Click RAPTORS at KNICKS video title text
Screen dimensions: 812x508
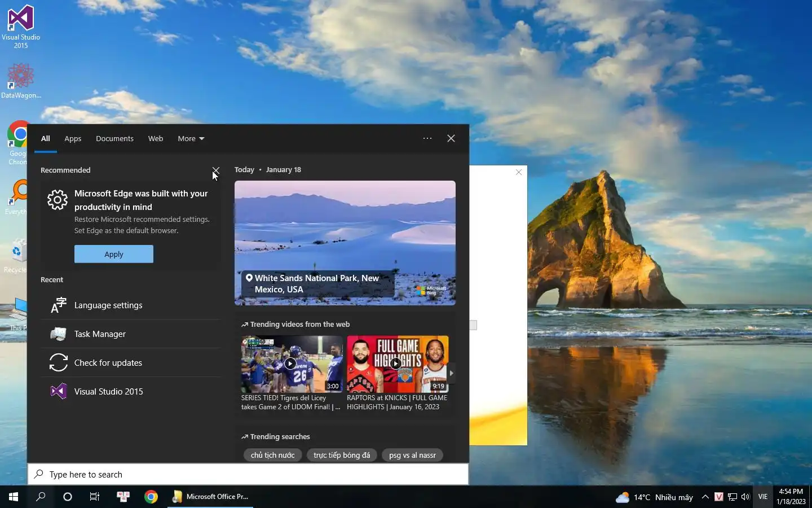pyautogui.click(x=397, y=402)
